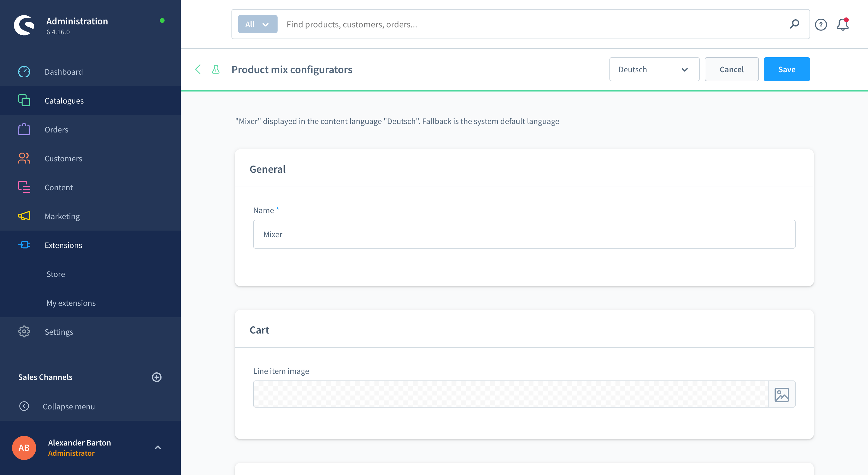Open the Catalogues menu
Viewport: 868px width, 475px height.
[64, 101]
